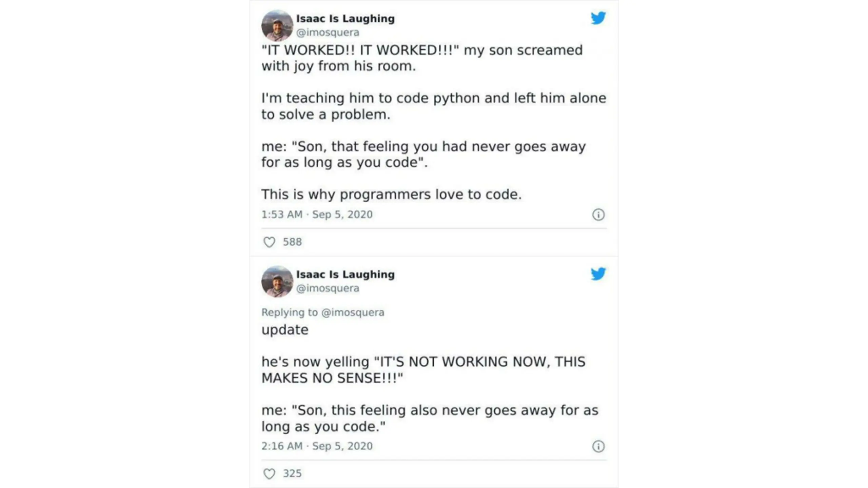View the 588 like count
Viewport: 868px width, 488px height.
292,242
